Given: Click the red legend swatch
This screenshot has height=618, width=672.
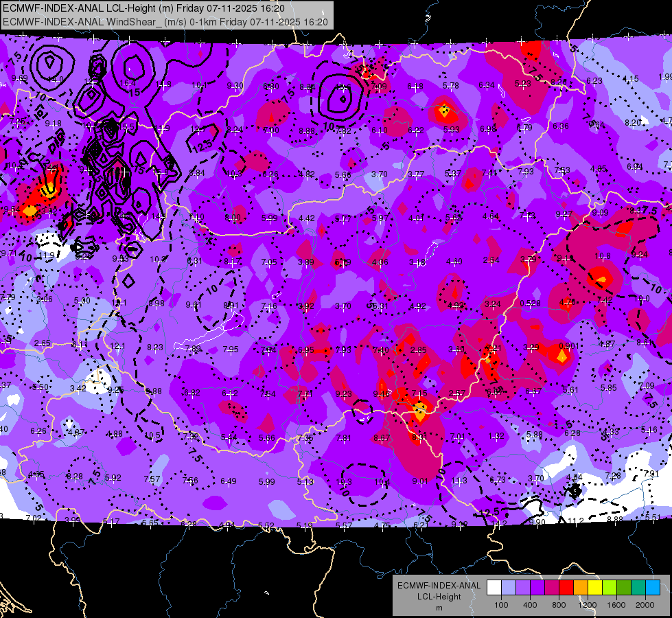Looking at the screenshot, I should click(x=566, y=588).
